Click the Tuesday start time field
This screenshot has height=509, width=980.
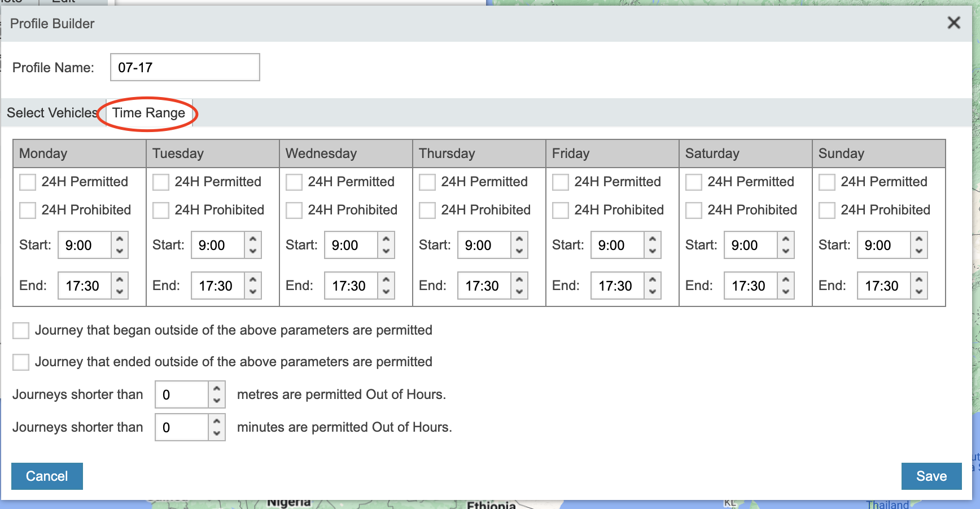[x=217, y=245]
